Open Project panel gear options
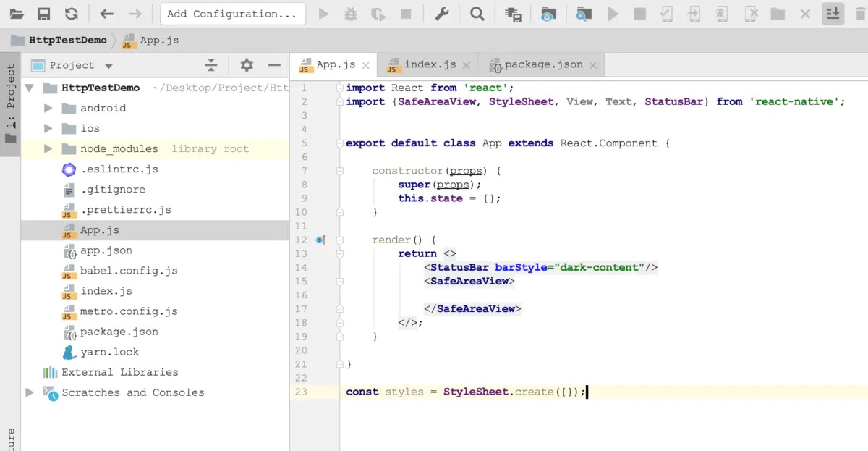Viewport: 868px width, 451px height. tap(247, 65)
